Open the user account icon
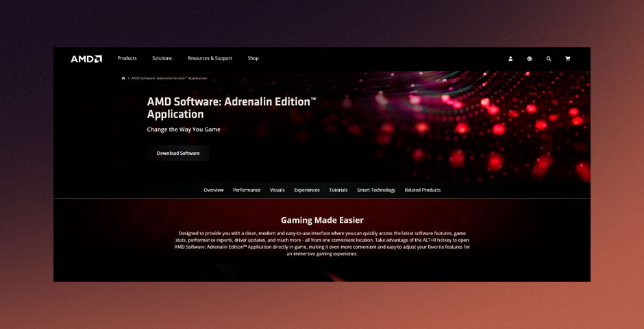This screenshot has height=329, width=644. (x=510, y=59)
